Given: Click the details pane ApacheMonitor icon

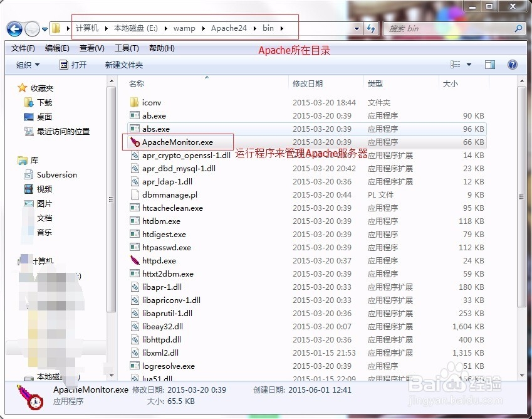Looking at the screenshot, I should pos(30,397).
